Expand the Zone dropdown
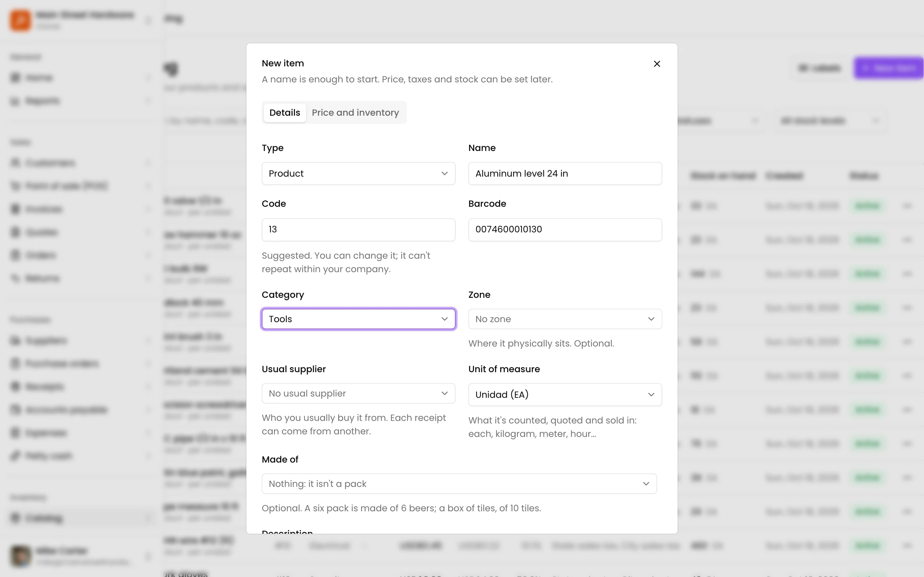 [x=565, y=319]
